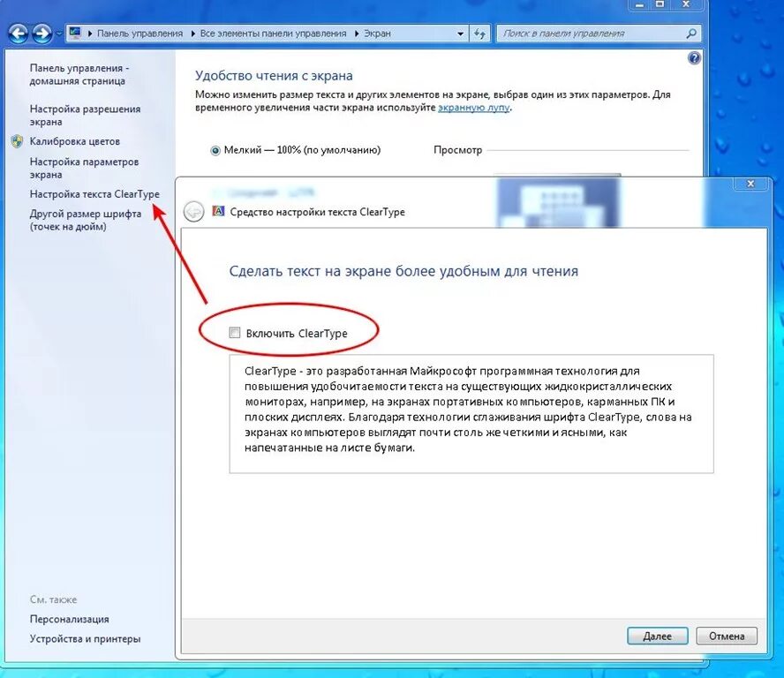Screen dimensions: 784x678
Task: Click the ClearType description paragraph
Action: coord(468,410)
